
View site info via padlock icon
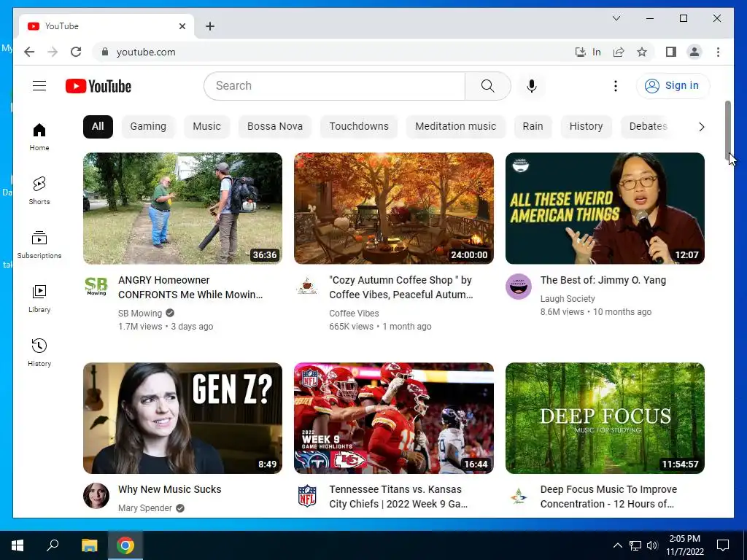(x=105, y=52)
